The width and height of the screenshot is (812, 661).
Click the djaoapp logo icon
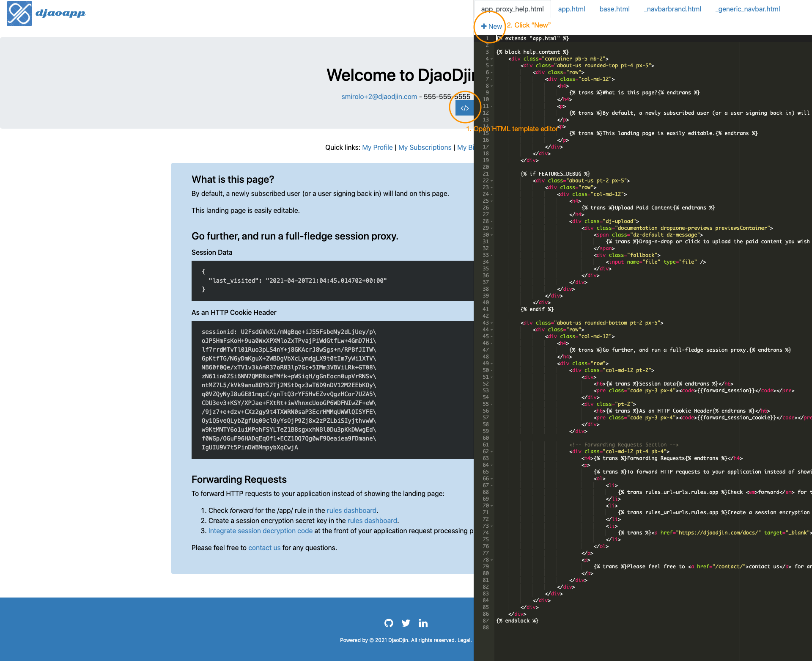(19, 14)
